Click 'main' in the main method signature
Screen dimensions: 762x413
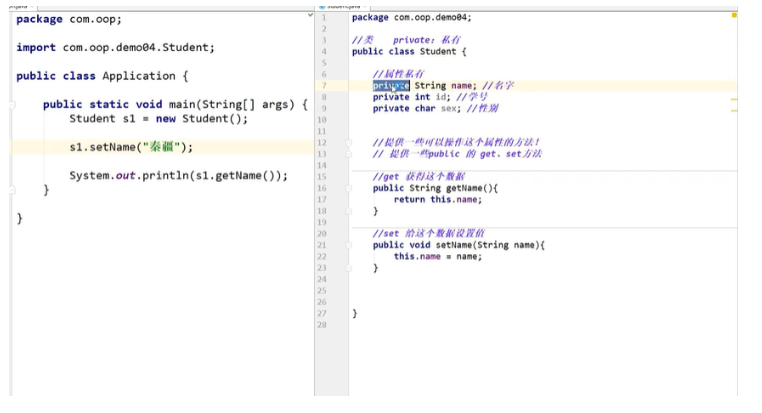[x=182, y=104]
